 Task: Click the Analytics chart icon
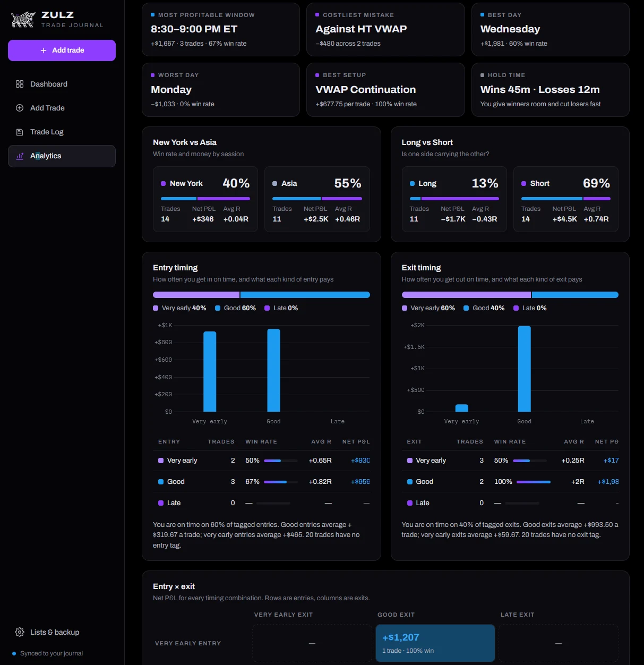pos(20,156)
